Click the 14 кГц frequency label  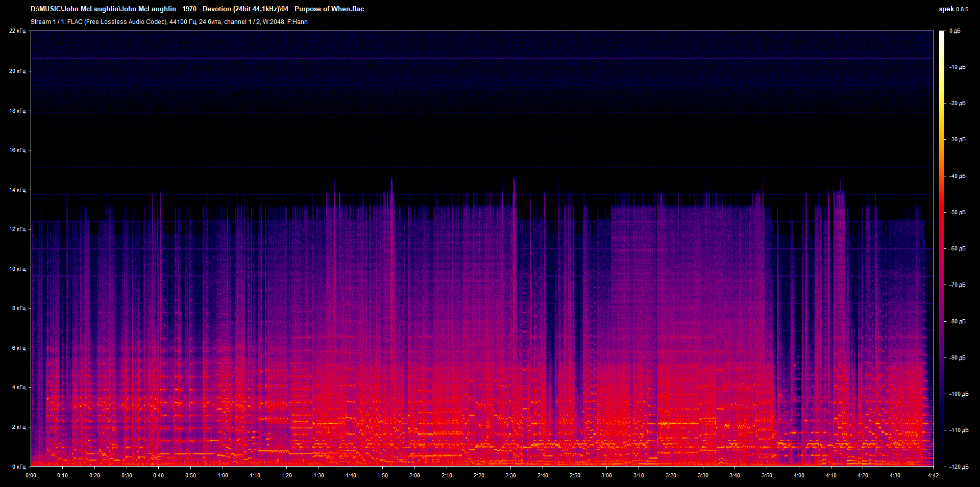17,190
